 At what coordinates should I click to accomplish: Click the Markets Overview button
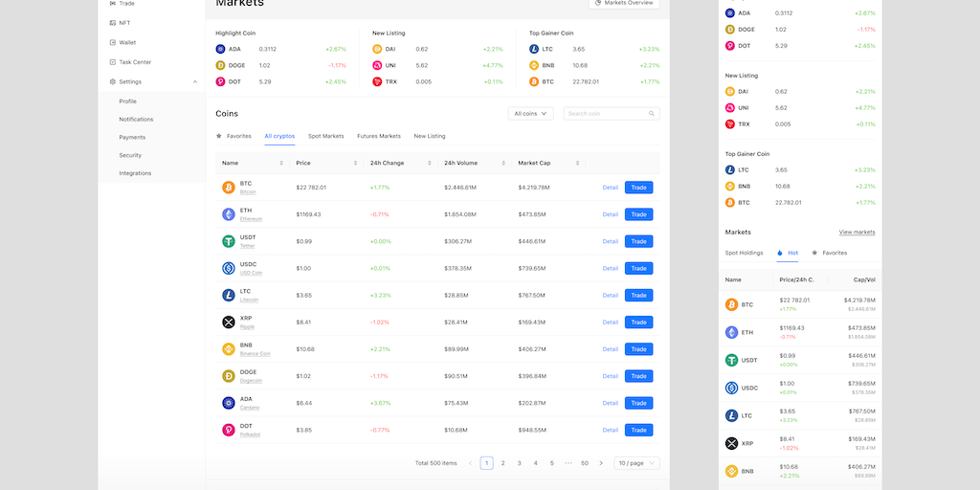[624, 3]
